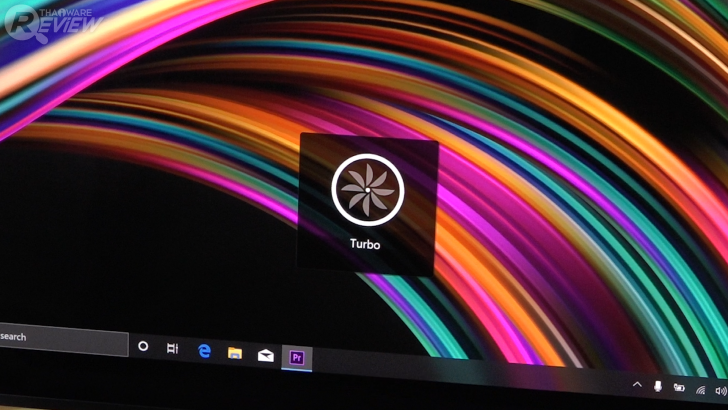
Task: Click the "Turbo" label in overlay
Action: [x=365, y=244]
